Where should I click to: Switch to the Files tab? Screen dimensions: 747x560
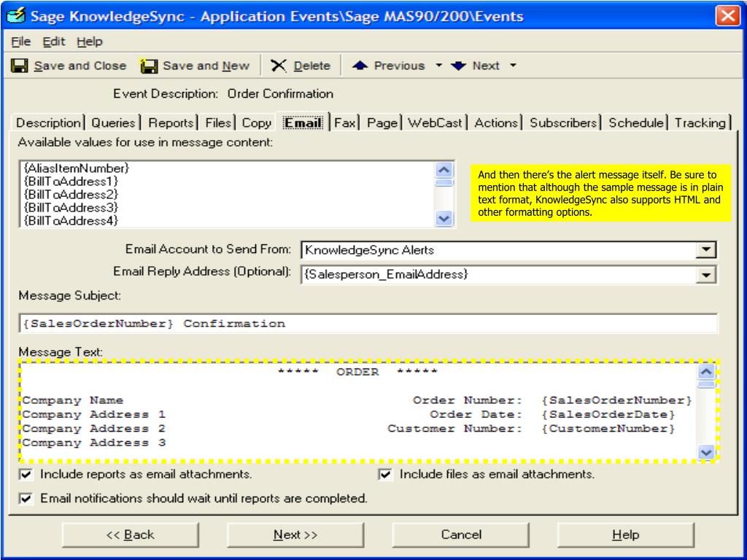[218, 122]
